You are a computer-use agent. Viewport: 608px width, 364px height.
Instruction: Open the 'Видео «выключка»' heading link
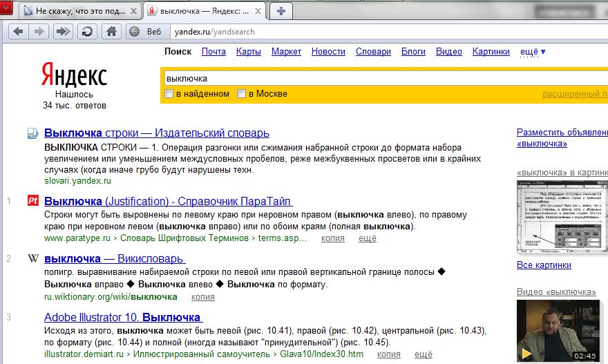click(x=556, y=292)
